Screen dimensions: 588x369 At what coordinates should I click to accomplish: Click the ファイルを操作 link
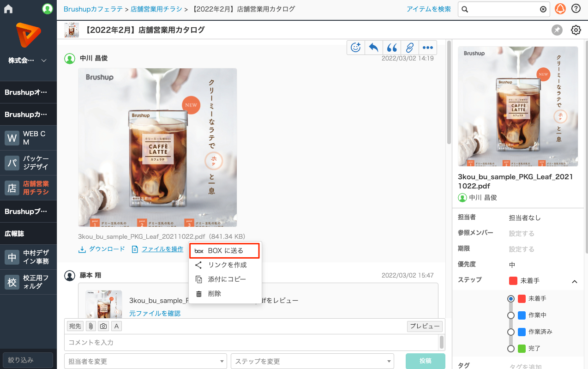158,249
